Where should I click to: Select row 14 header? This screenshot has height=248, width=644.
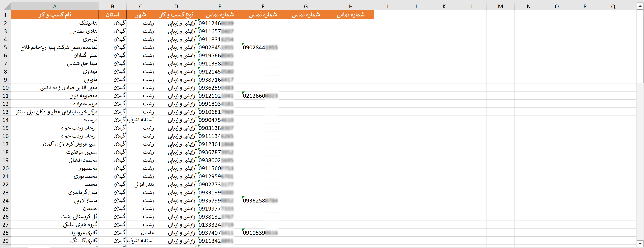(x=6, y=120)
